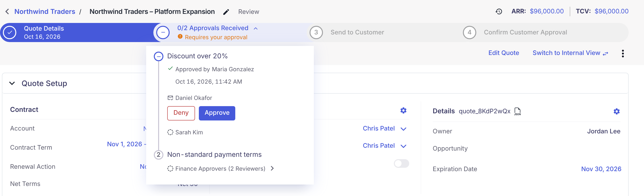Open the quote history clock icon
644x196 pixels.
pyautogui.click(x=499, y=11)
